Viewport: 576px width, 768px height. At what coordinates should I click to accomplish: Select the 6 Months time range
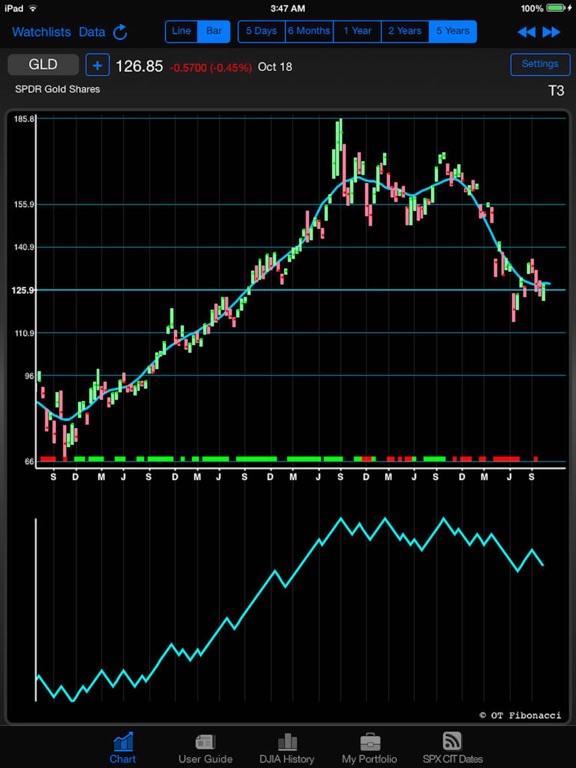point(309,31)
